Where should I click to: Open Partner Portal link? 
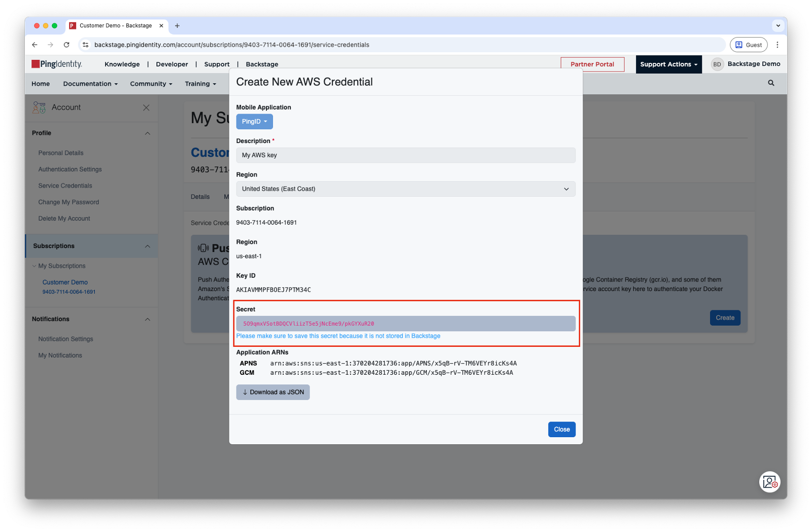(x=592, y=64)
